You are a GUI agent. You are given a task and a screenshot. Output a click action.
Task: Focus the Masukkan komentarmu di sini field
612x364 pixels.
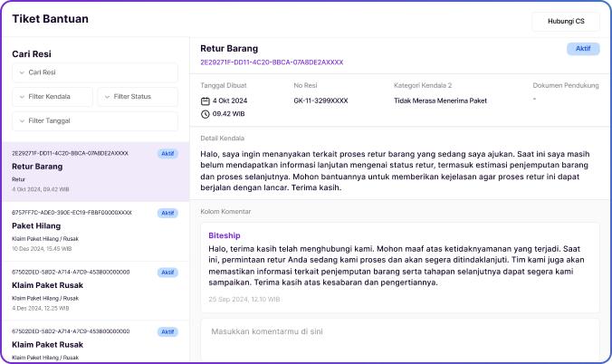point(398,332)
